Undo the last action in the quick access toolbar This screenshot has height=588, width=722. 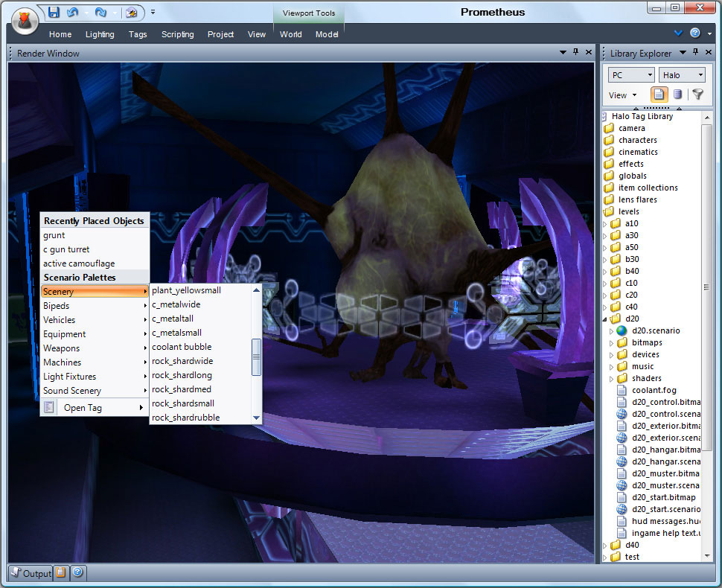tap(72, 13)
